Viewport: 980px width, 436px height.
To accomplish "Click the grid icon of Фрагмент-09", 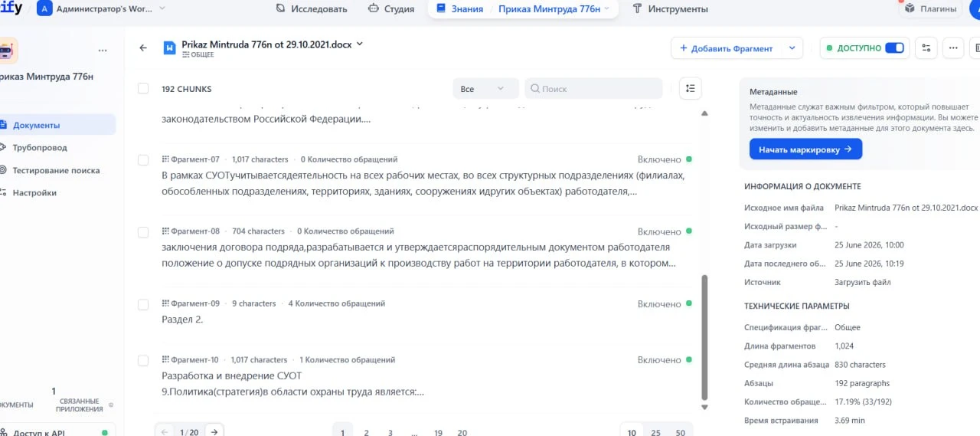I will (x=165, y=303).
